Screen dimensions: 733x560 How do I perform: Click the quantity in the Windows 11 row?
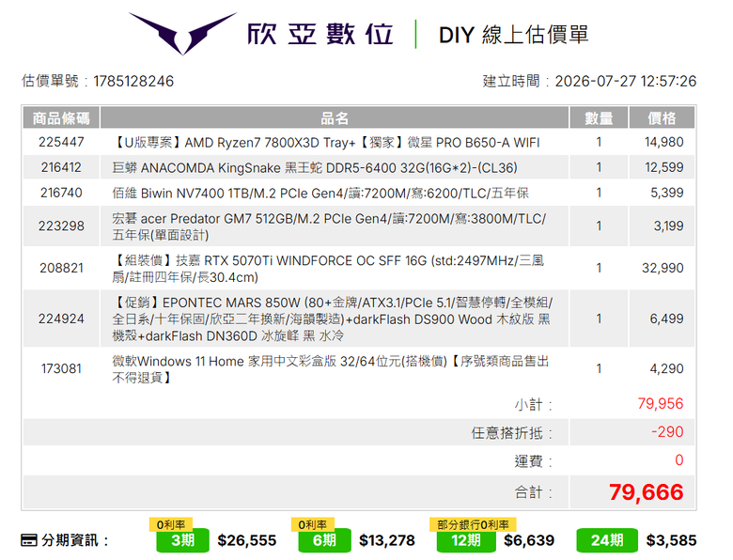tap(599, 369)
